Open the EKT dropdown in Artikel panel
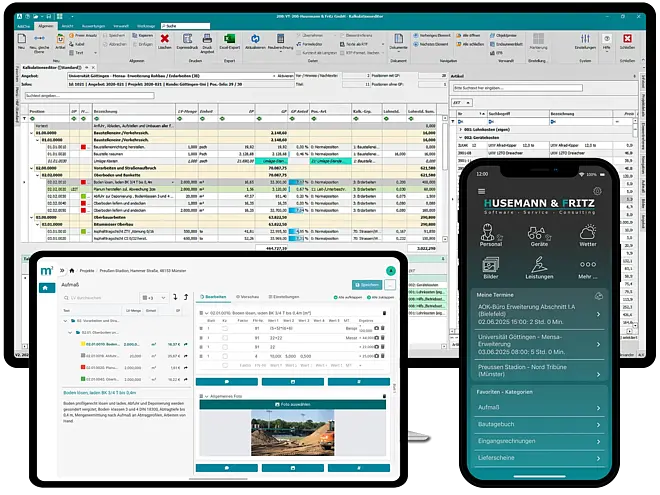 pos(462,103)
